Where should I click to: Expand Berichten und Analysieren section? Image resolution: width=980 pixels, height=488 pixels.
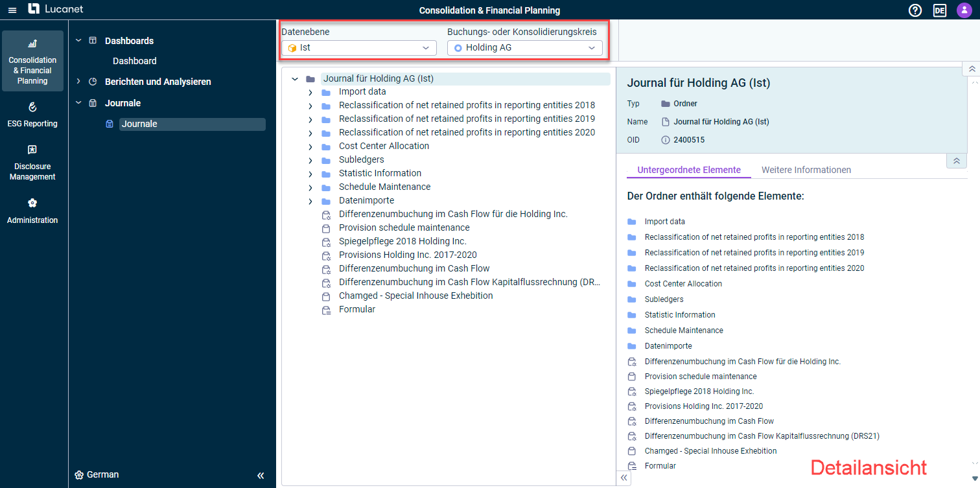(79, 82)
